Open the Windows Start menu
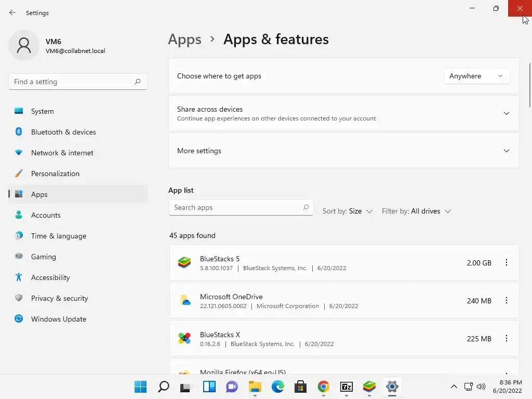This screenshot has width=532, height=399. click(140, 387)
